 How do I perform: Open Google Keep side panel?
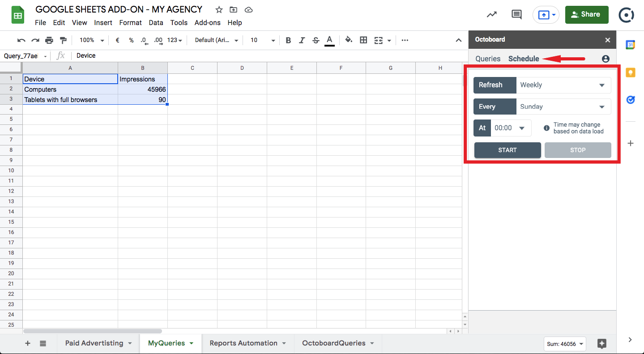point(631,72)
